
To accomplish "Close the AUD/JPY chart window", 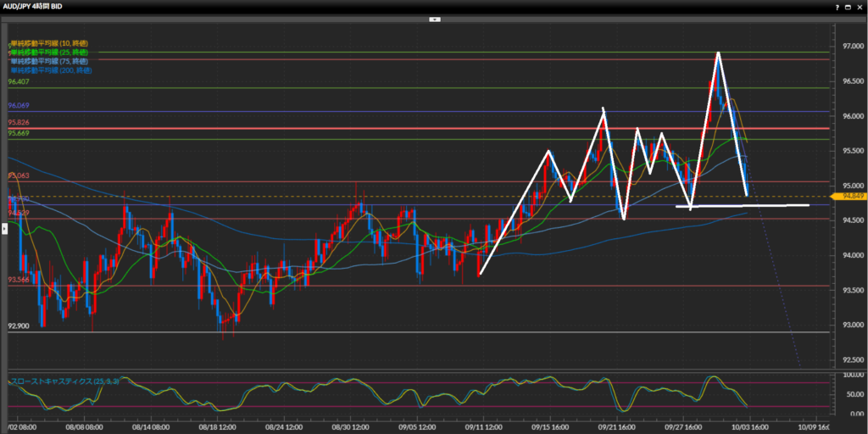I will (x=858, y=6).
